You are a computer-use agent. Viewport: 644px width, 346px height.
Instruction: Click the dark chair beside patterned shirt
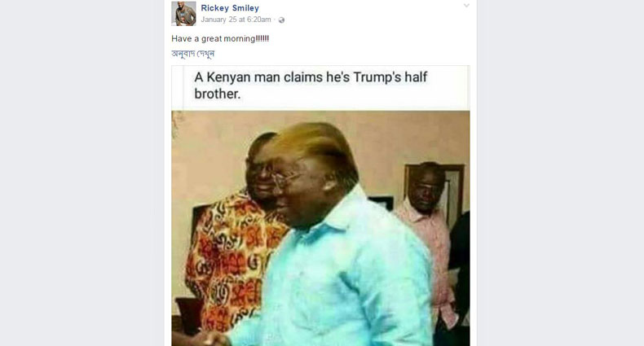click(190, 316)
